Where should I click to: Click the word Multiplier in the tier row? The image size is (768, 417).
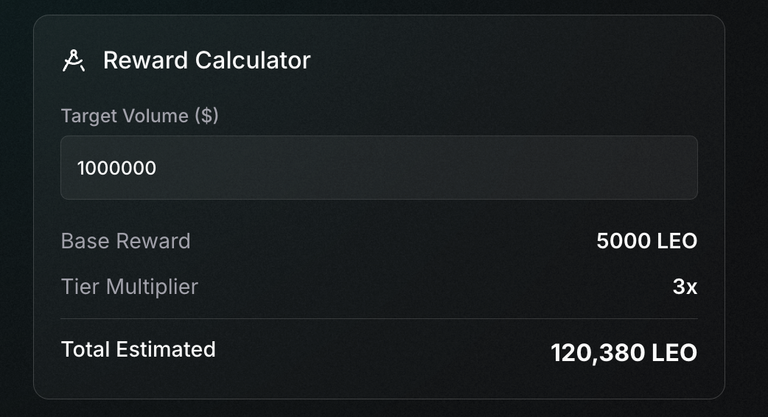point(152,287)
